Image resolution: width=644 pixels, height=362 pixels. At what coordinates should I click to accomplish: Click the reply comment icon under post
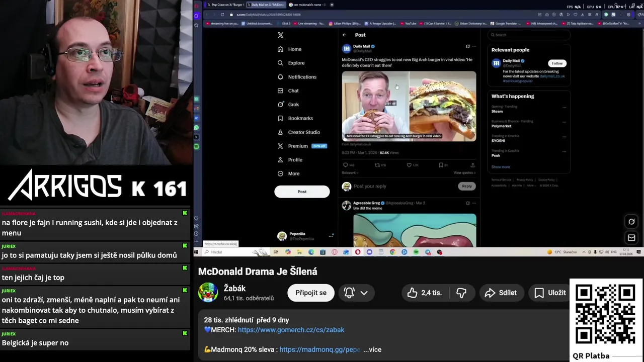click(346, 165)
